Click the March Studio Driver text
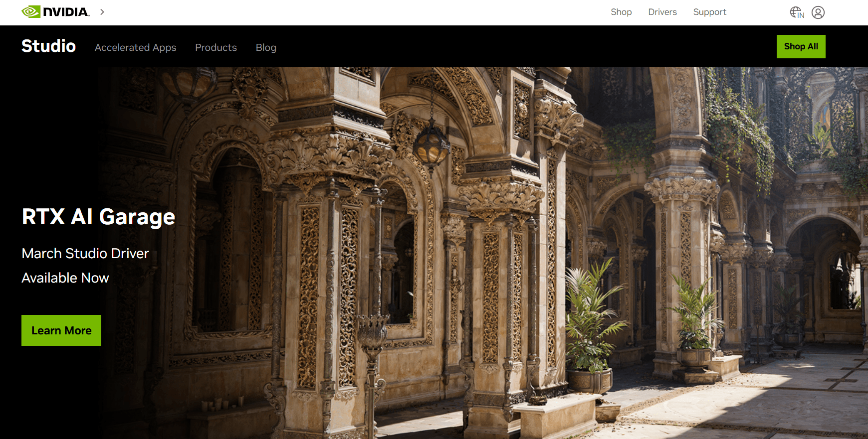Screen dimensions: 868x439 [x=85, y=254]
